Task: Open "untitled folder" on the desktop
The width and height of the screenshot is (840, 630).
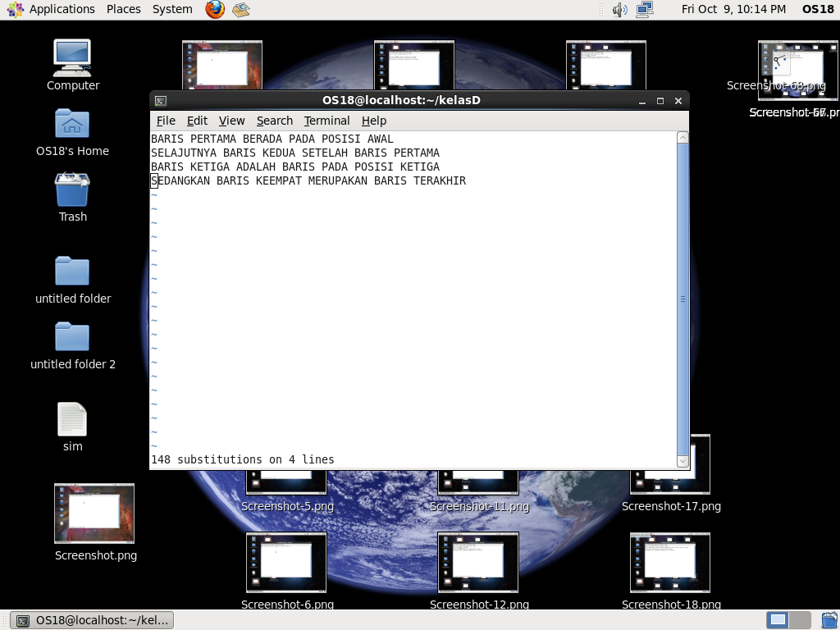Action: tap(72, 271)
